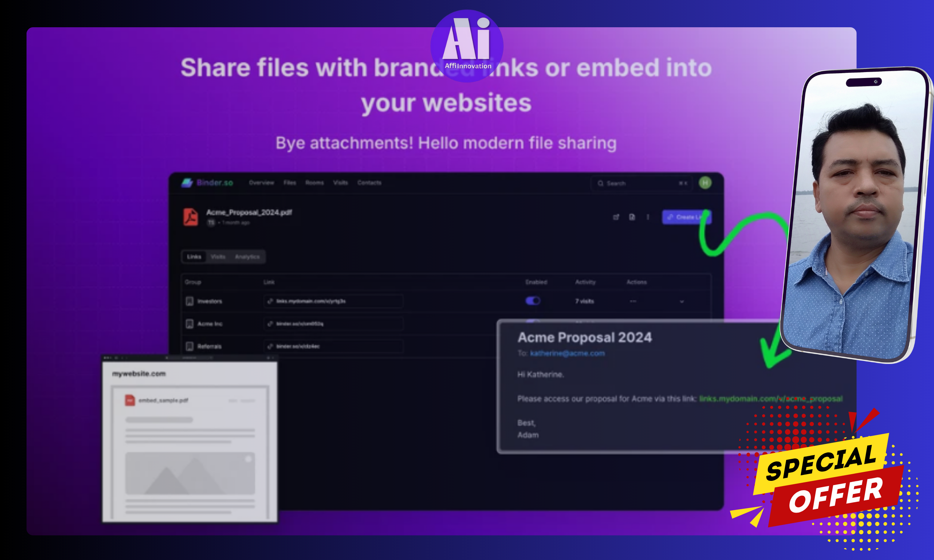934x560 pixels.
Task: Toggle the Enabled switch for Investors
Action: click(x=533, y=301)
